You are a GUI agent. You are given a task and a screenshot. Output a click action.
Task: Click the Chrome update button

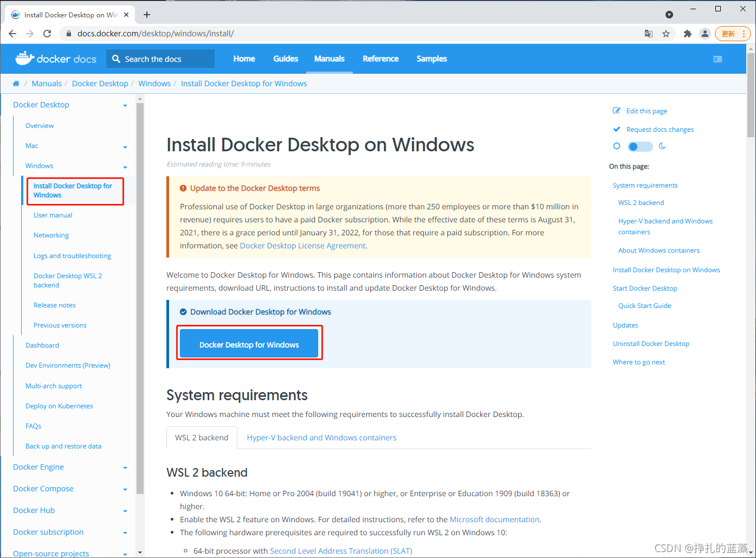tap(733, 34)
